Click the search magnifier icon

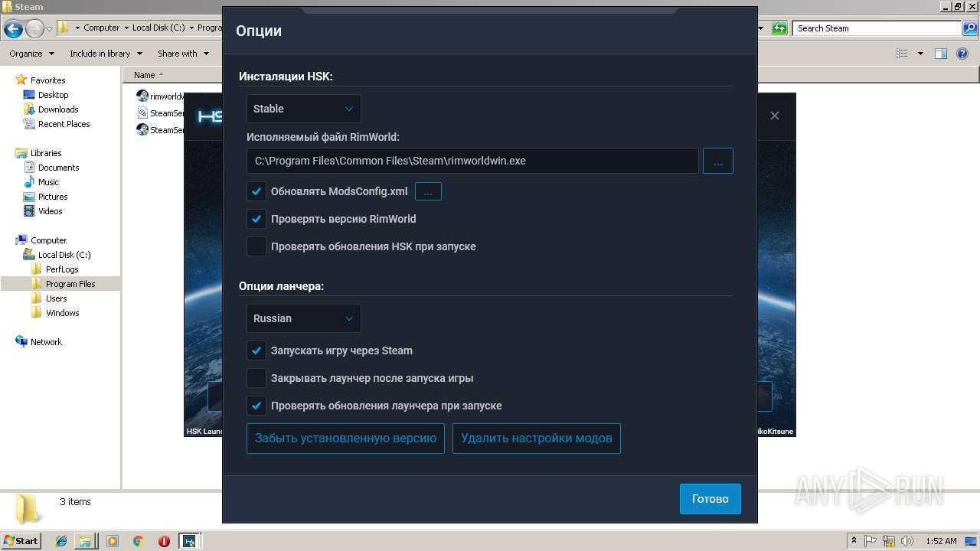pyautogui.click(x=970, y=28)
